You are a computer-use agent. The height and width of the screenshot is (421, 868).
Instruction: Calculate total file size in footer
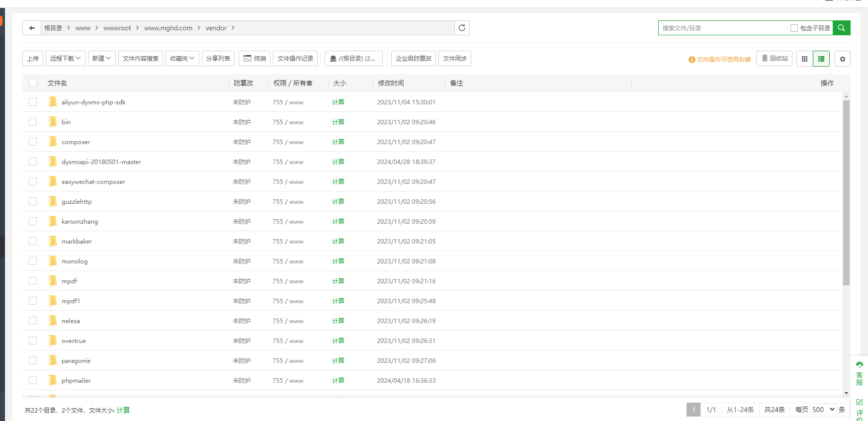click(x=123, y=410)
